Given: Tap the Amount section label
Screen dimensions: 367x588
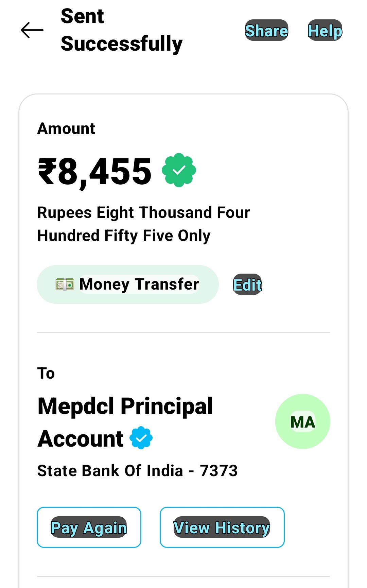Looking at the screenshot, I should click(66, 128).
